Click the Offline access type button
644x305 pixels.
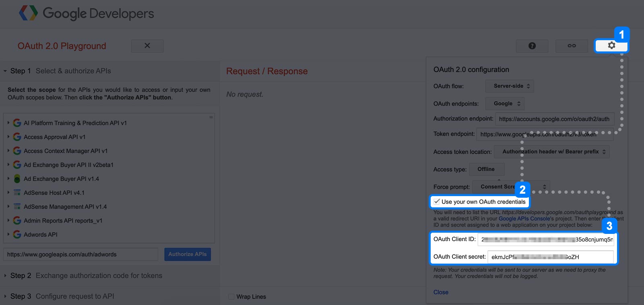tap(486, 169)
